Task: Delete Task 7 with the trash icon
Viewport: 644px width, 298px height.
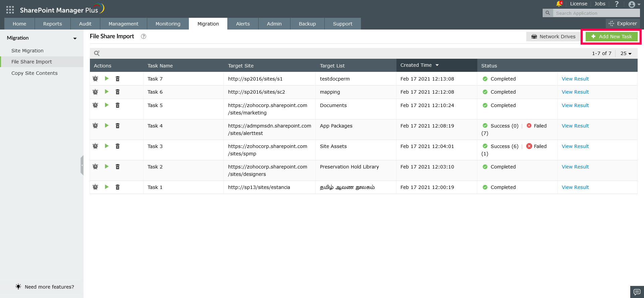Action: [x=118, y=79]
